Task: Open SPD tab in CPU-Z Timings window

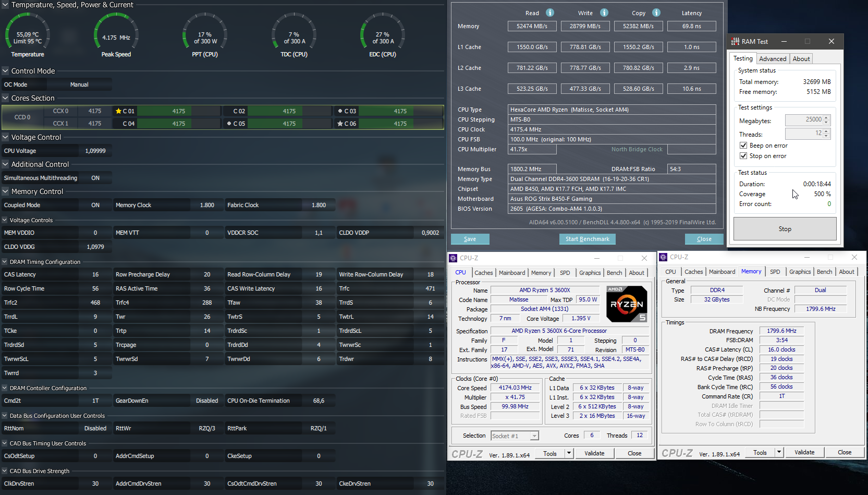Action: coord(775,272)
